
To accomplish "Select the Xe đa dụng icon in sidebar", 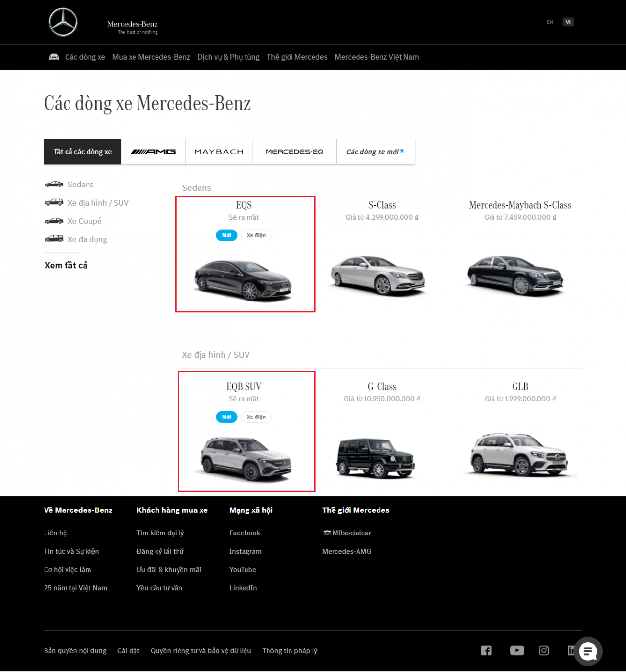I will click(x=54, y=239).
